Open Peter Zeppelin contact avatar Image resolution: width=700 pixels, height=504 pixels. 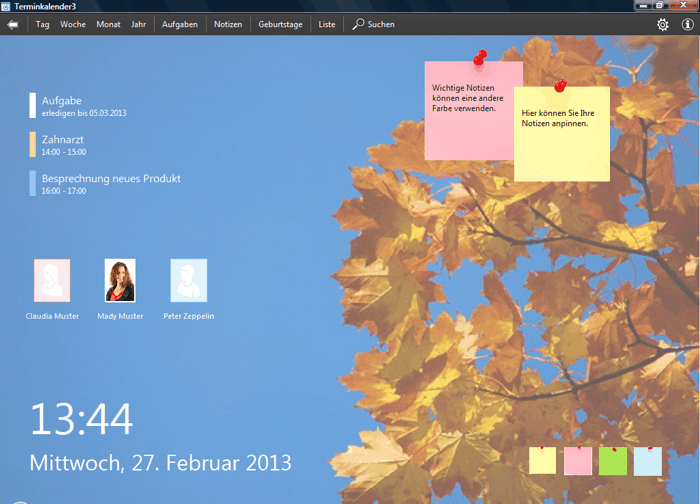click(x=188, y=281)
